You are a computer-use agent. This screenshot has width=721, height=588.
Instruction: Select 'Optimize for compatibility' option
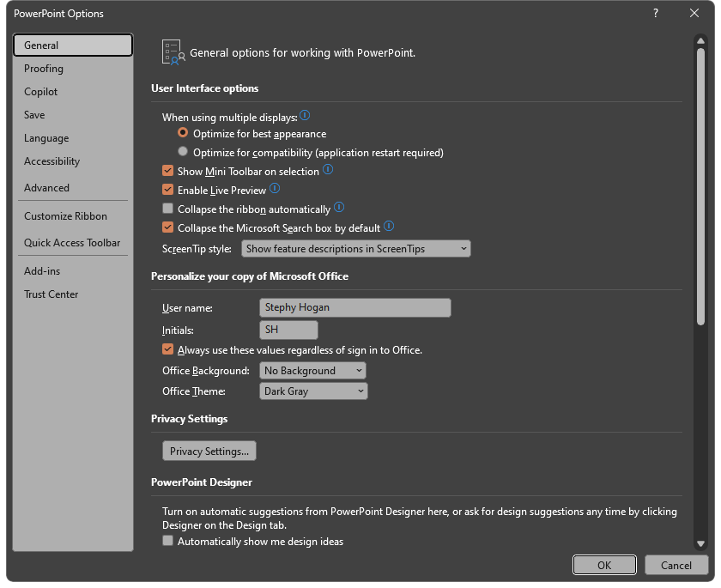pyautogui.click(x=182, y=151)
